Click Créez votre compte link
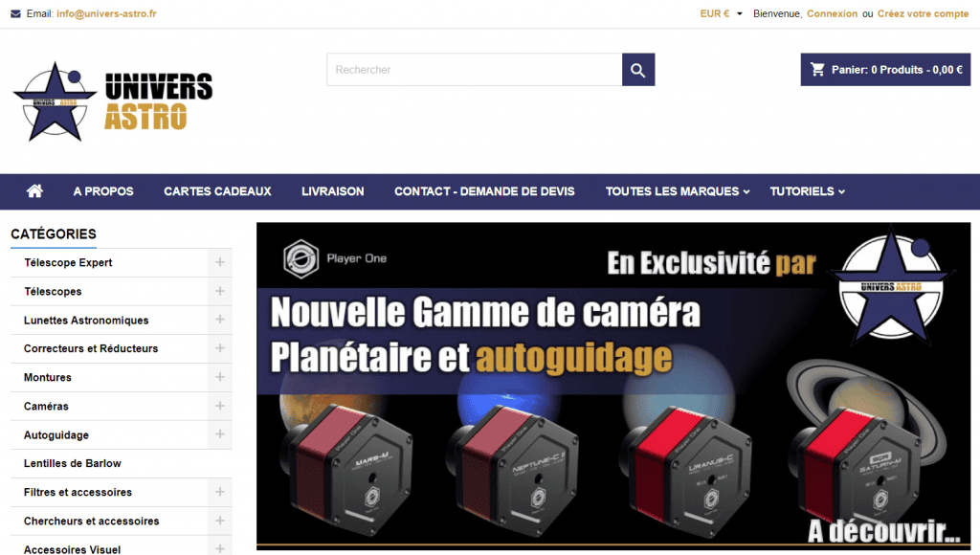Screen dimensions: 980x555 click(923, 13)
